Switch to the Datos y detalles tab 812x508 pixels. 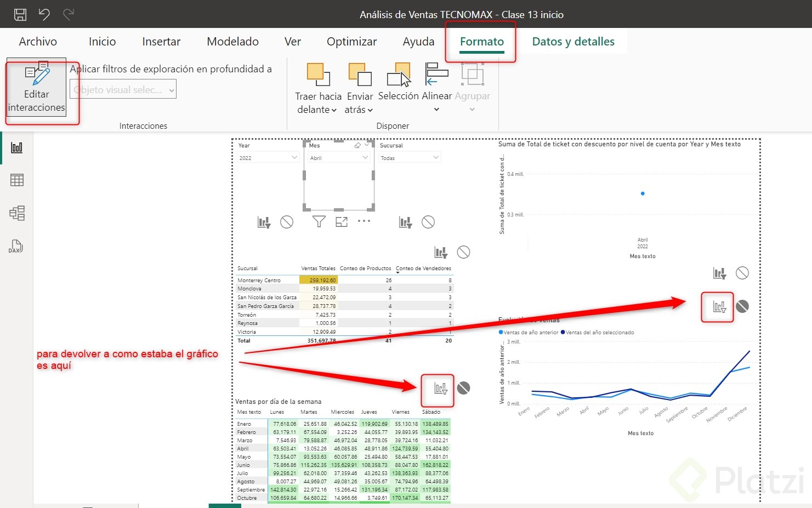click(x=573, y=42)
